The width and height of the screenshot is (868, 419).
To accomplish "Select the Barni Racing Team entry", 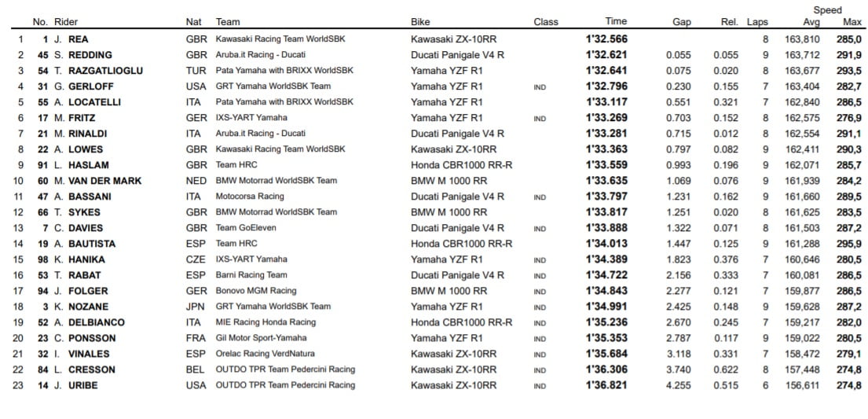I will pos(251,275).
